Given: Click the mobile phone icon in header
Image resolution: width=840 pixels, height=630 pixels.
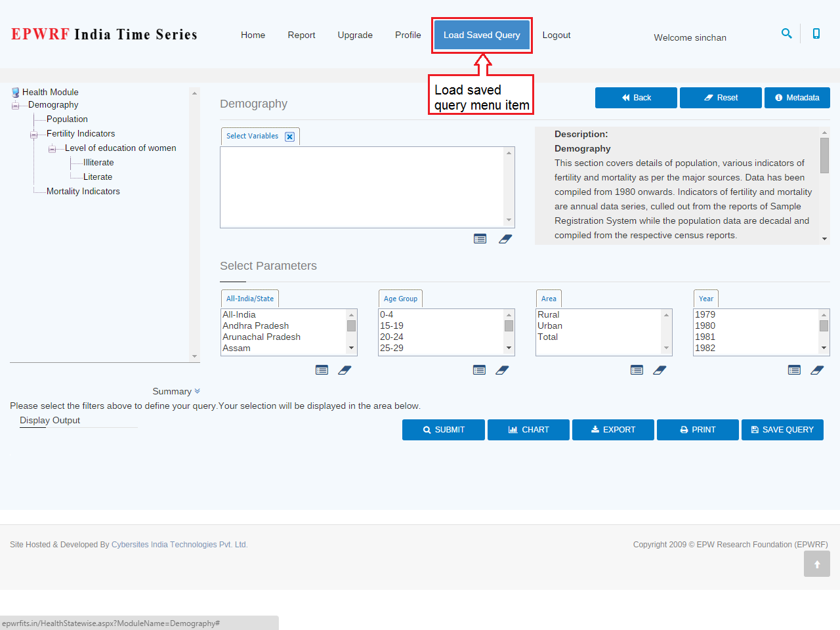Looking at the screenshot, I should click(x=816, y=33).
